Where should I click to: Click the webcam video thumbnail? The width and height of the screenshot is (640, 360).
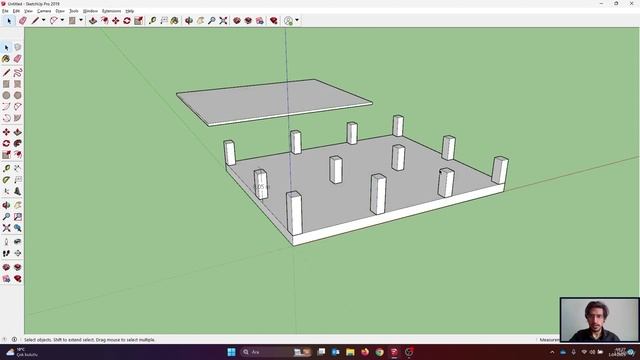pyautogui.click(x=600, y=320)
